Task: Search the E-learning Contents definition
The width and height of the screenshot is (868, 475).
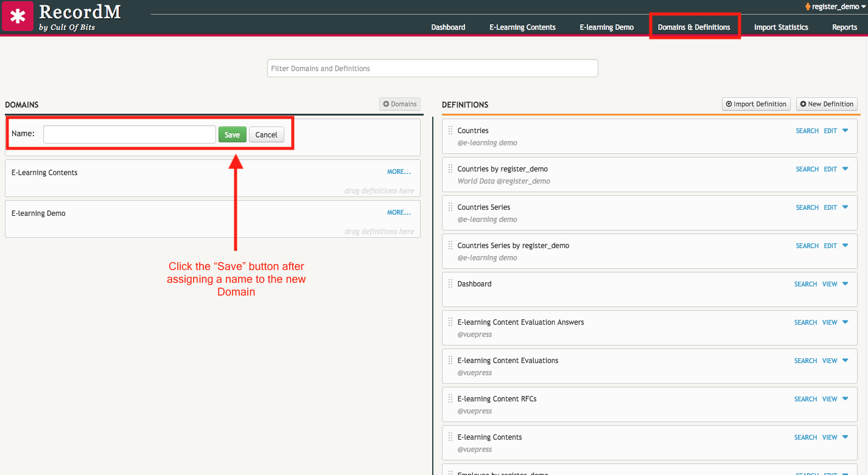Action: coord(805,437)
